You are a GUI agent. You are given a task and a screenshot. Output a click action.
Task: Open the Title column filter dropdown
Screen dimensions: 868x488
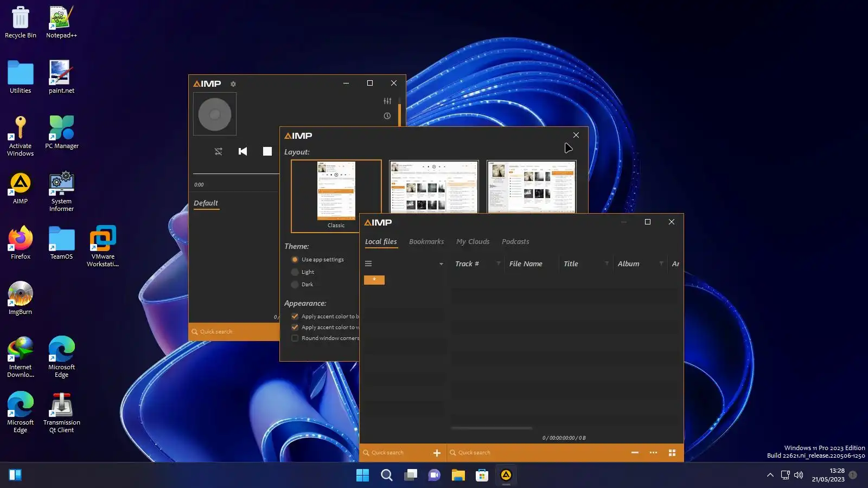607,264
